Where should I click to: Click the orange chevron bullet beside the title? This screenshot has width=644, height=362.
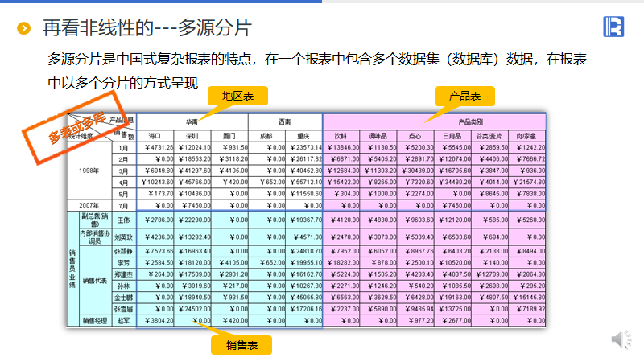pyautogui.click(x=25, y=29)
